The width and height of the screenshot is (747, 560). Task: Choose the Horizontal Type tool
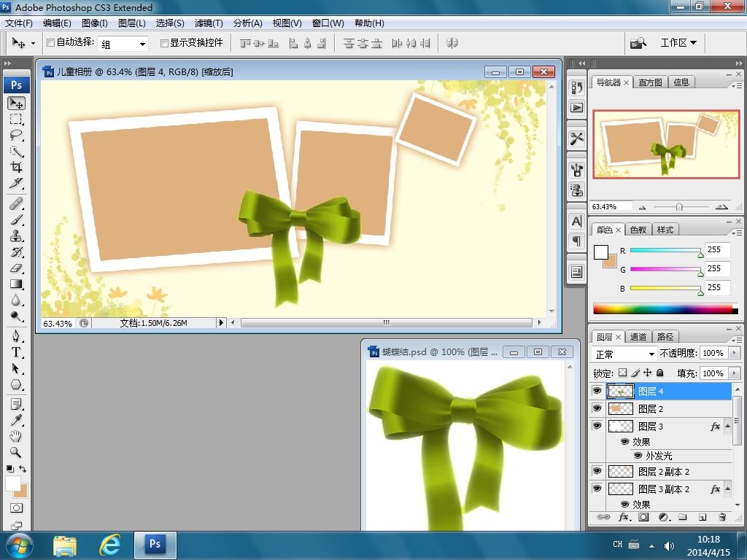point(16,351)
